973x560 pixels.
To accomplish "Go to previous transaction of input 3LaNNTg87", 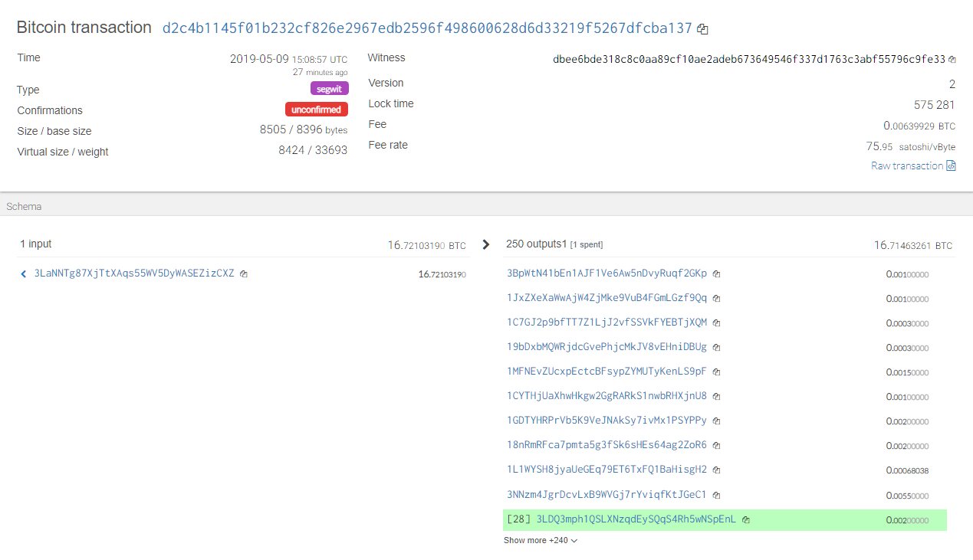I will [24, 273].
